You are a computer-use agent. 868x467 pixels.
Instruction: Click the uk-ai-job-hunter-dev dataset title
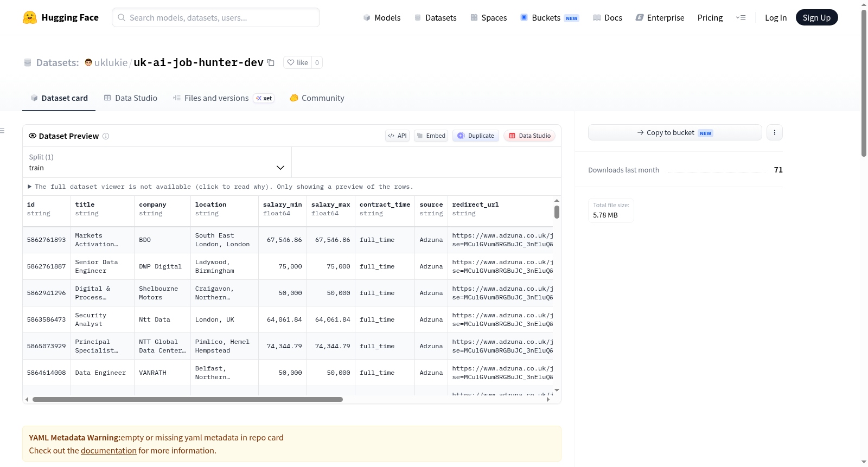[199, 62]
